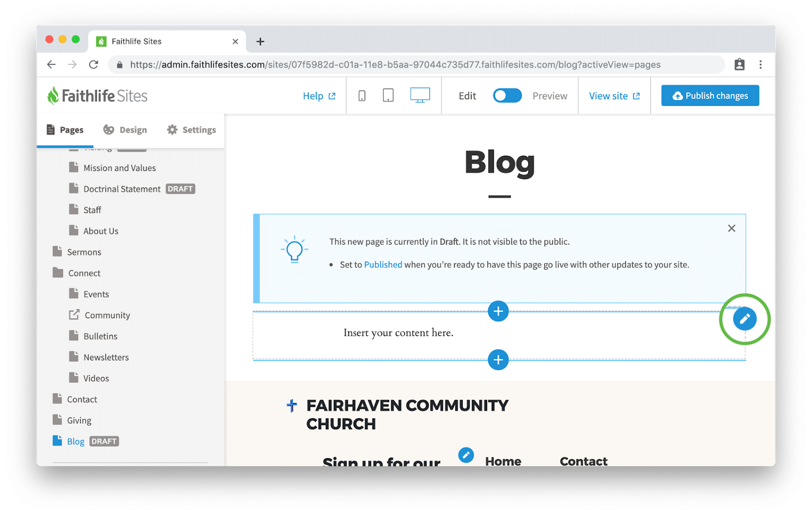This screenshot has width=812, height=515.
Task: Open the browser profile icon
Action: pyautogui.click(x=739, y=64)
